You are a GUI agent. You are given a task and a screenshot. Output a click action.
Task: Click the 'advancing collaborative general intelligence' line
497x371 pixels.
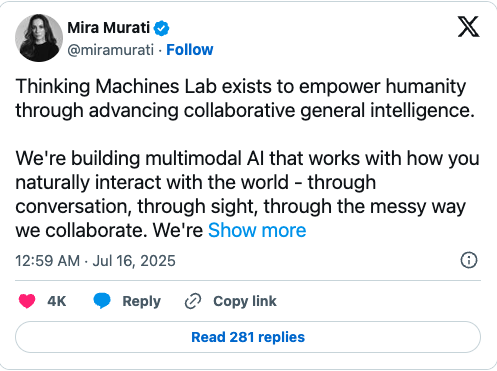(245, 111)
